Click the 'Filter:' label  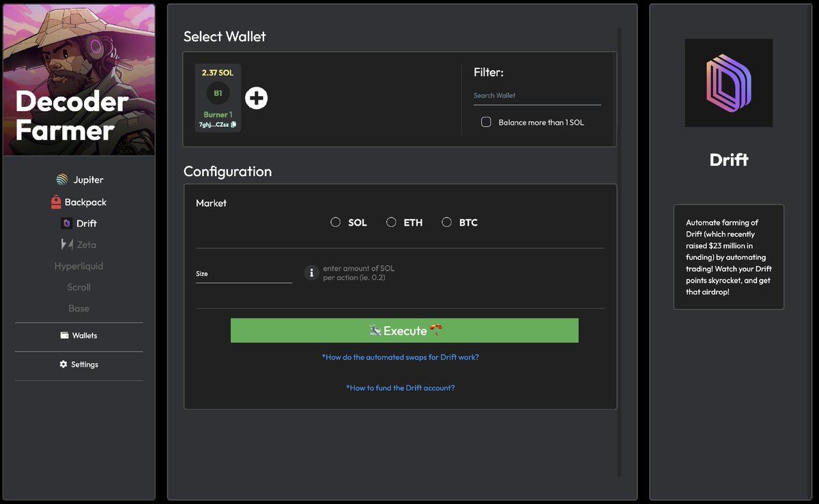click(489, 72)
